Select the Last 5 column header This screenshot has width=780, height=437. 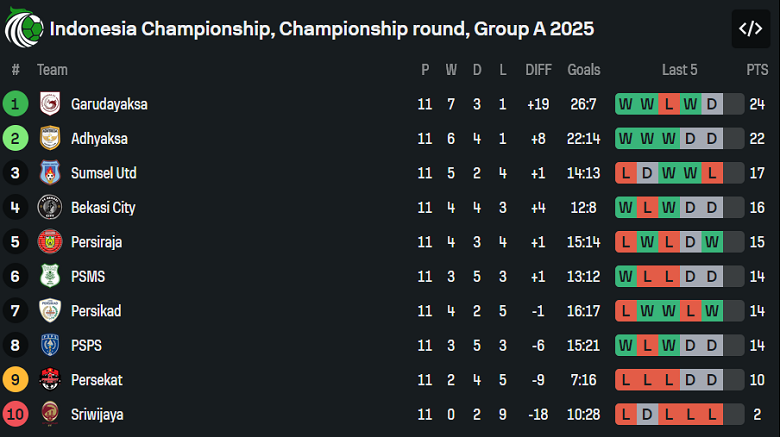tap(680, 70)
